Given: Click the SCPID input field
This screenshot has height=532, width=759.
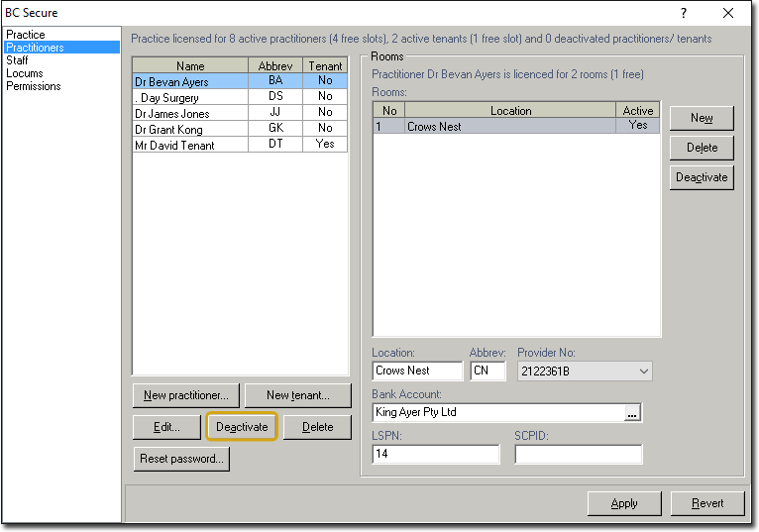Looking at the screenshot, I should (578, 455).
